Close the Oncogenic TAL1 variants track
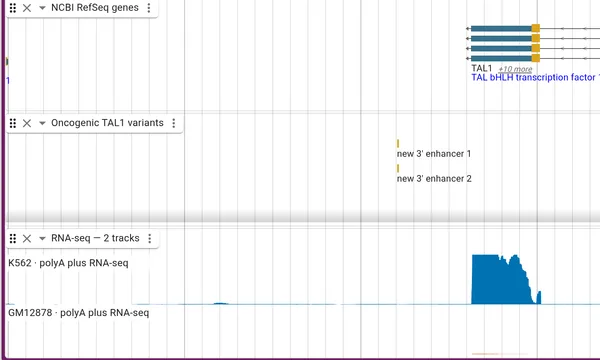This screenshot has height=360, width=600. (x=27, y=123)
